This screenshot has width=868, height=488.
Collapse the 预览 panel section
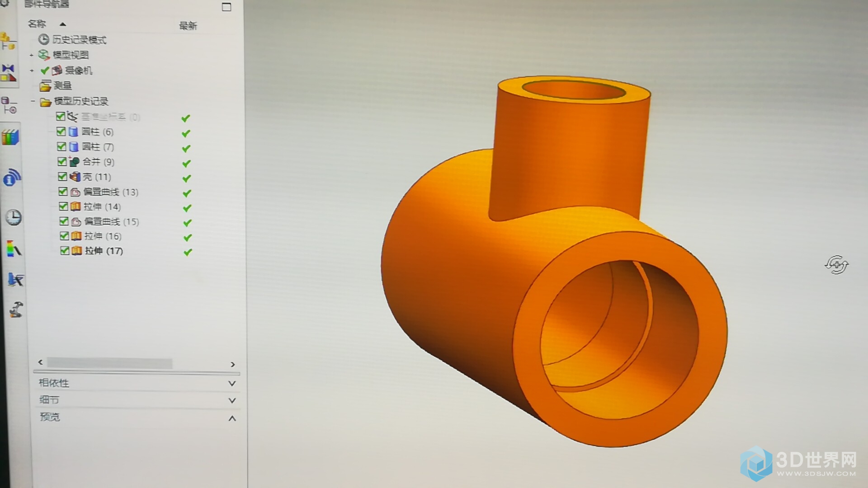tap(232, 418)
